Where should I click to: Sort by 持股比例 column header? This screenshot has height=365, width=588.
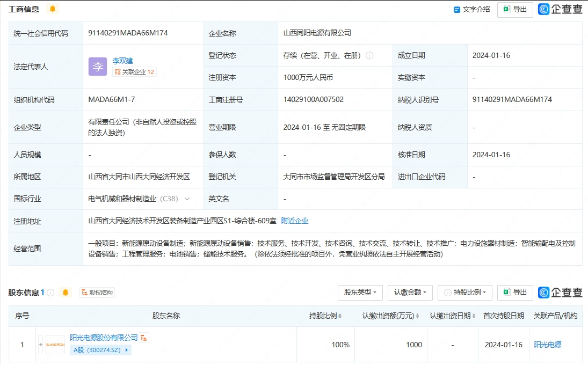coord(325,316)
